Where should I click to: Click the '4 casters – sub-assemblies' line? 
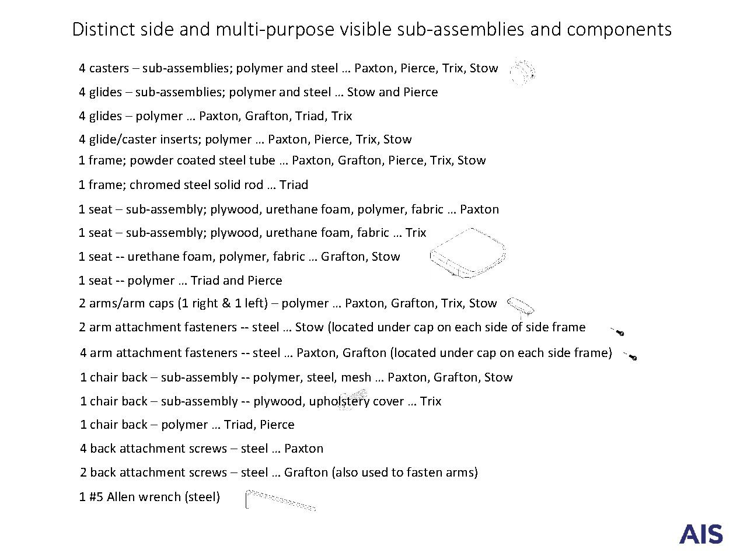[288, 68]
